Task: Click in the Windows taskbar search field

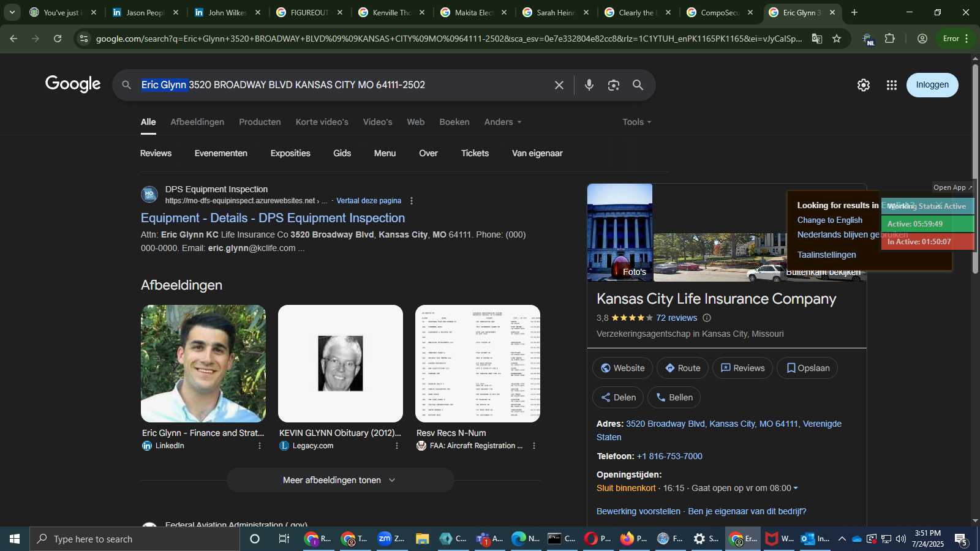Action: click(x=135, y=539)
